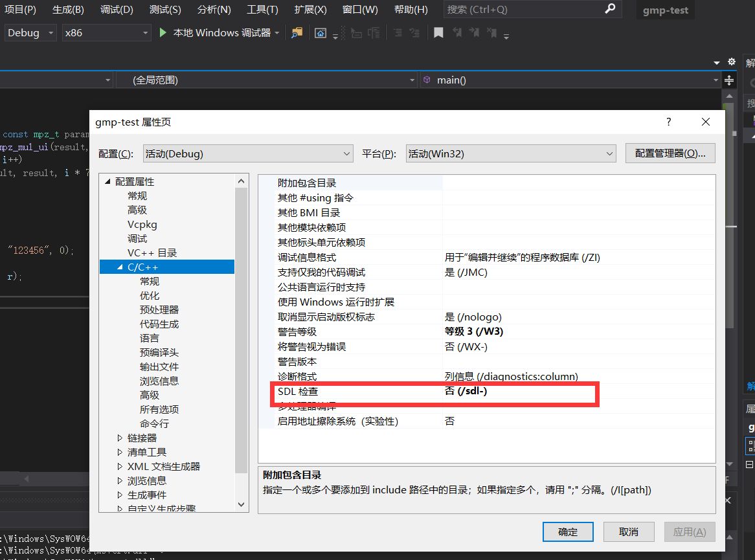Click the bookmark toggle icon in toolbar
Image resolution: width=755 pixels, height=560 pixels.
pyautogui.click(x=438, y=33)
